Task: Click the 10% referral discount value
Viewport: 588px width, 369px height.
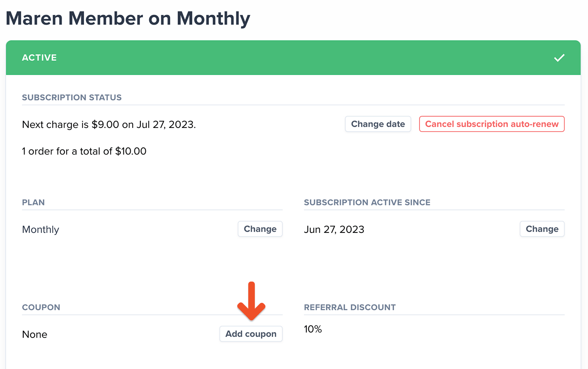Action: (313, 329)
